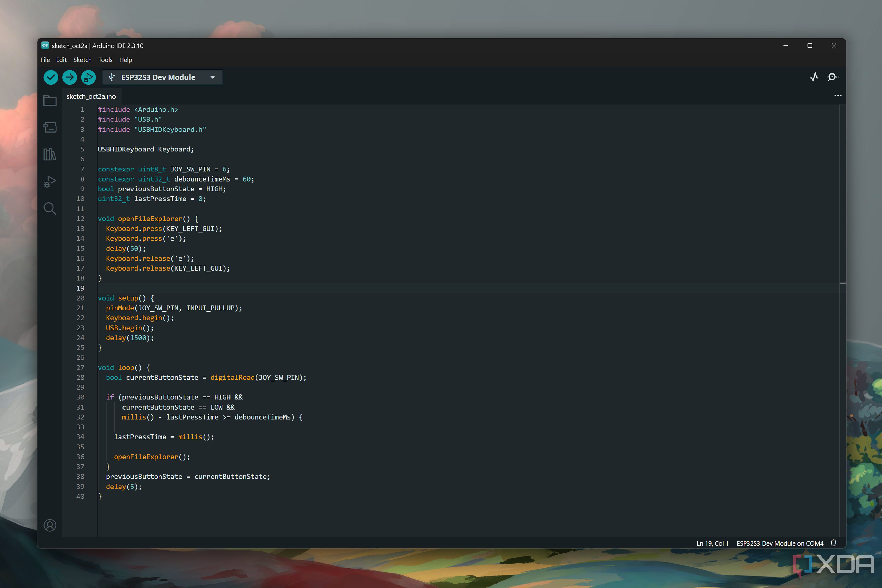The image size is (882, 588).
Task: Open the Sketch menu
Action: pyautogui.click(x=82, y=60)
